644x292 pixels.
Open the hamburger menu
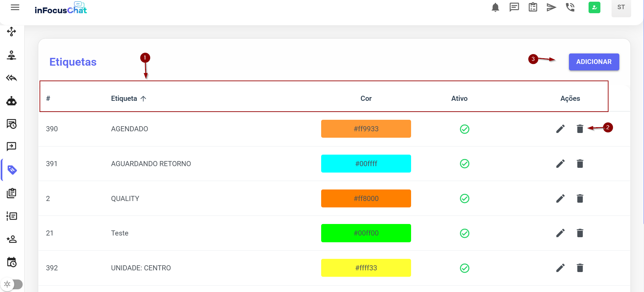pos(15,7)
